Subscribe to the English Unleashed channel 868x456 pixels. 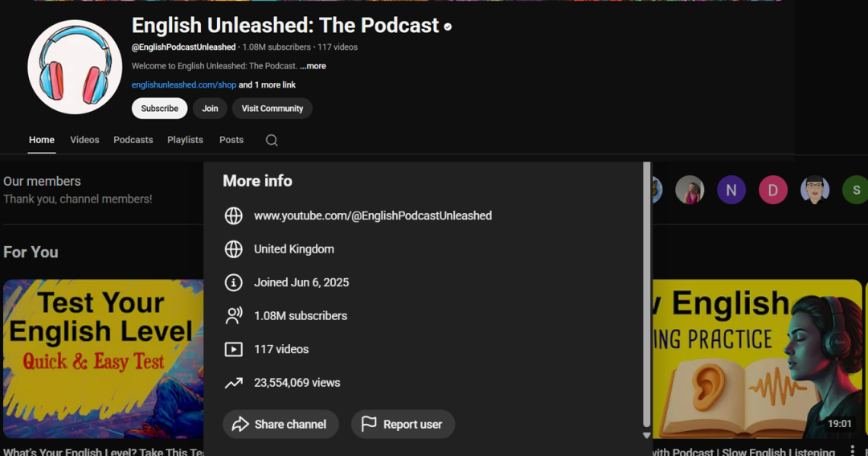(x=159, y=109)
